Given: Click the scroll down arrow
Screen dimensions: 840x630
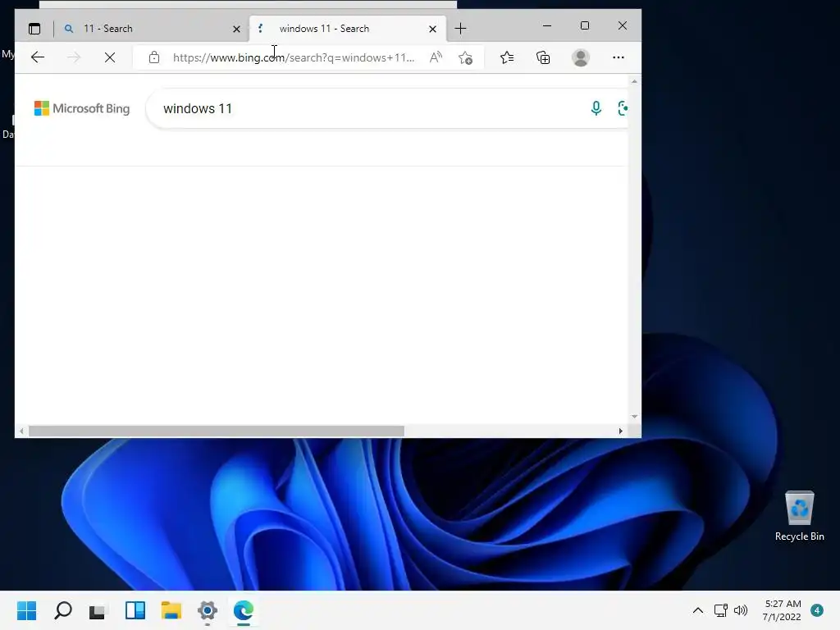Looking at the screenshot, I should click(x=634, y=416).
